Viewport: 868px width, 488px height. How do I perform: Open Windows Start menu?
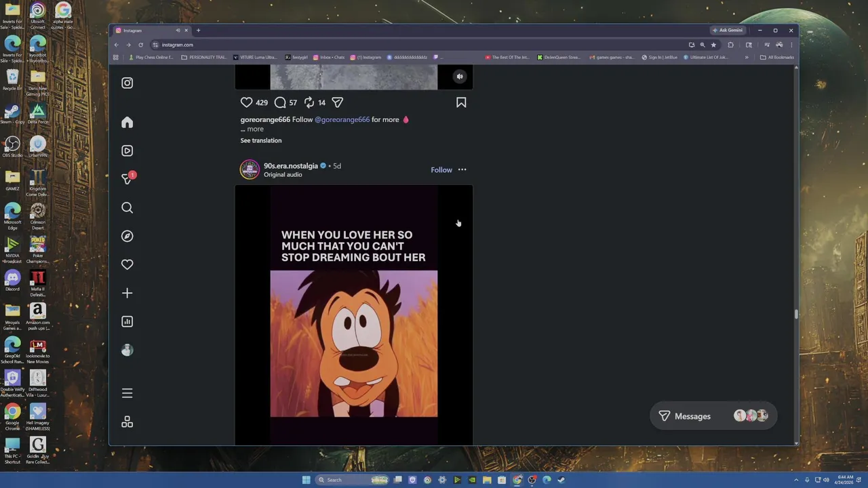pyautogui.click(x=307, y=480)
